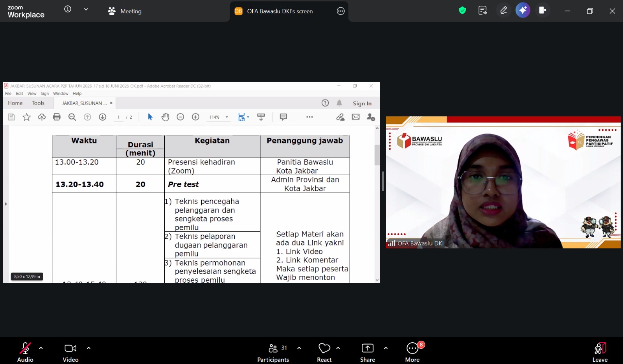Image resolution: width=623 pixels, height=364 pixels.
Task: Open the comment bubble tool in Acrobat
Action: click(x=283, y=117)
